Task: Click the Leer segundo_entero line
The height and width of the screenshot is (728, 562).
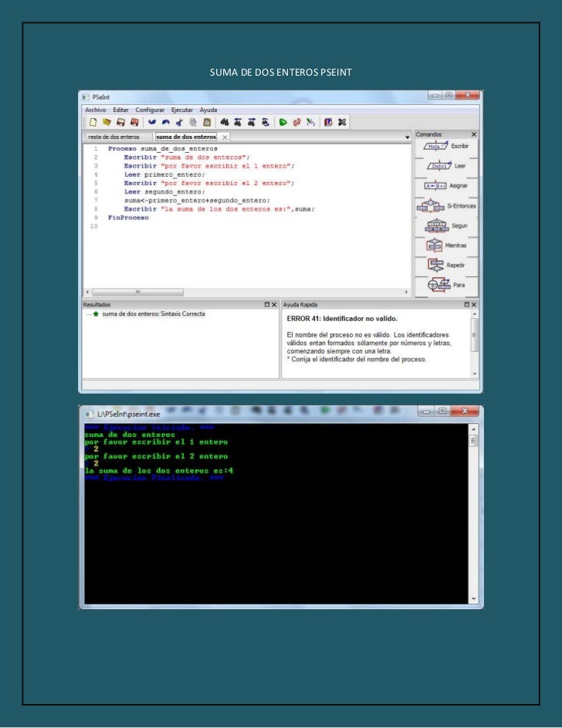Action: (164, 191)
